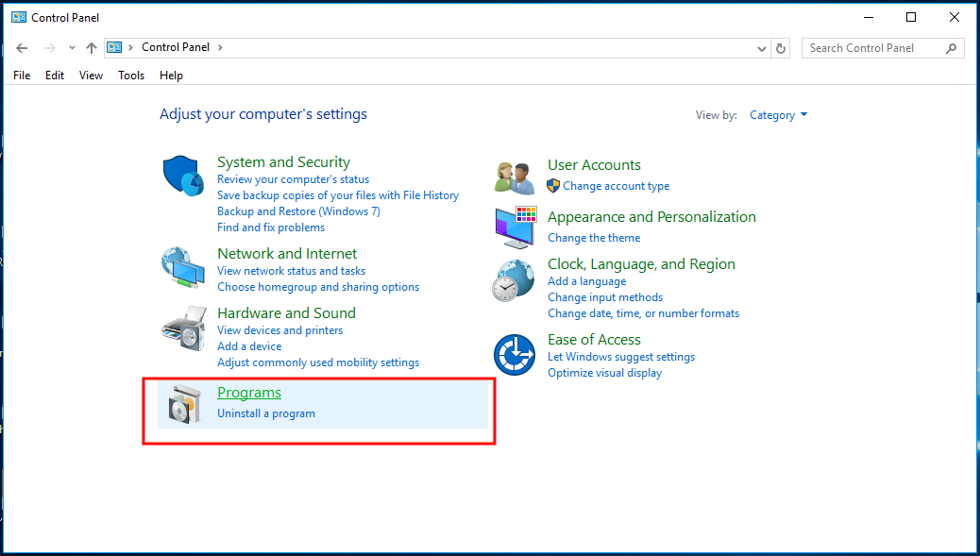Open the Tools menu
980x556 pixels.
point(130,76)
